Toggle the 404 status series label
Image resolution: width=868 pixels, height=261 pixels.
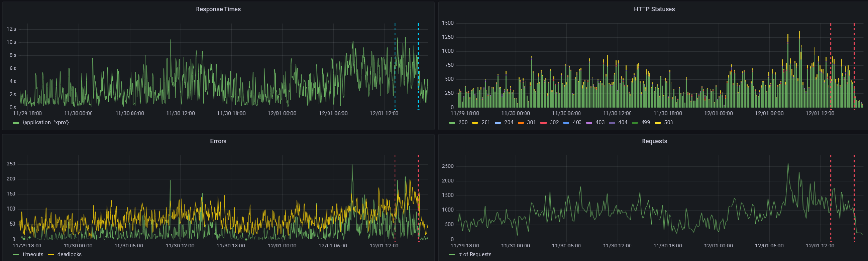pyautogui.click(x=623, y=123)
